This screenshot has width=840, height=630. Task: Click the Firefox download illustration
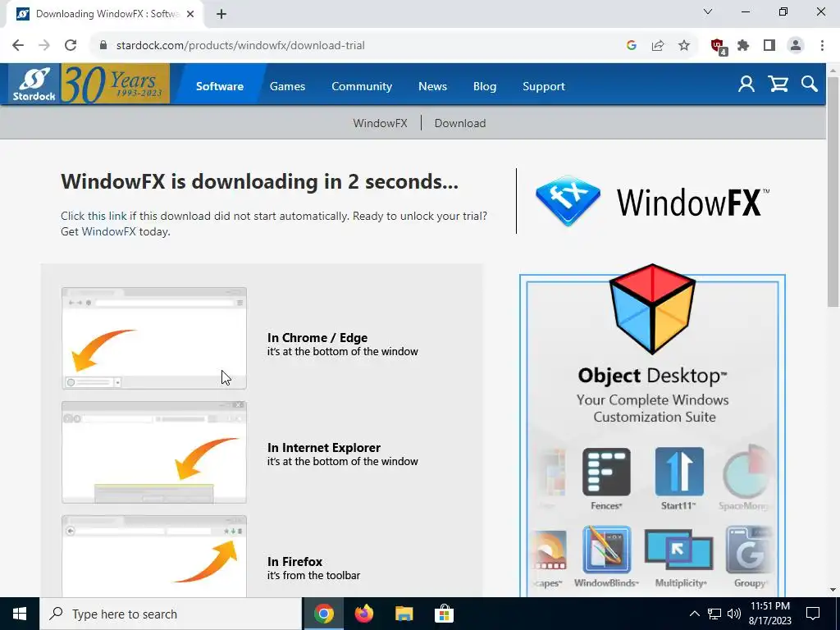[154, 556]
